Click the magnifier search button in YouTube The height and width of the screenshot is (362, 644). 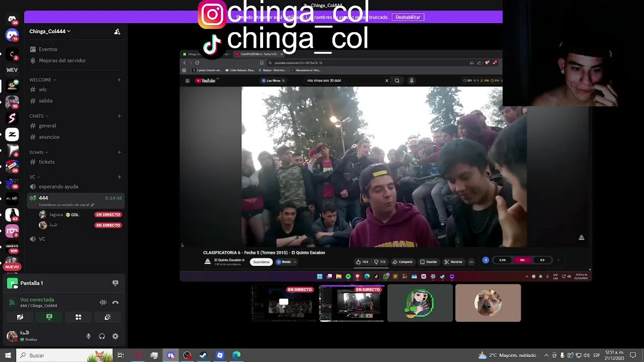point(397,80)
